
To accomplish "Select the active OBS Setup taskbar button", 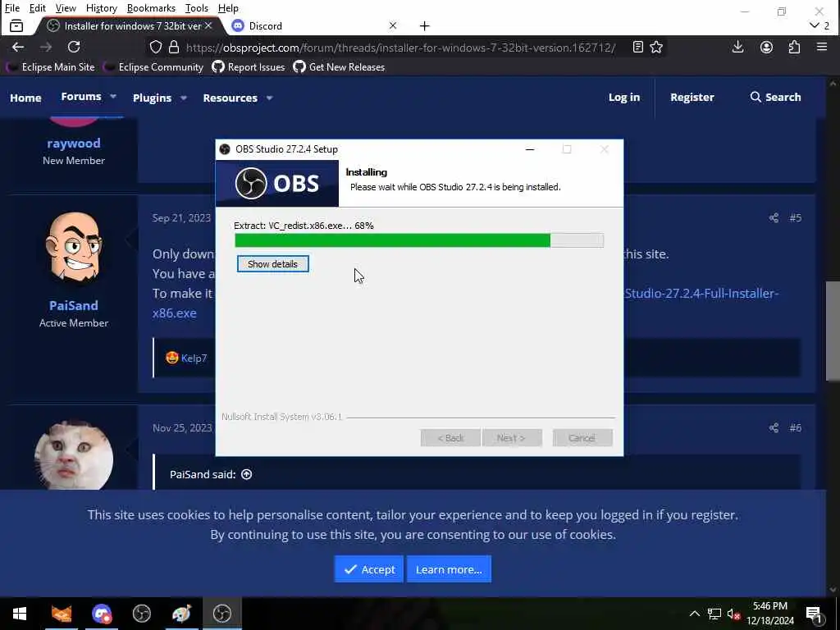I will pyautogui.click(x=221, y=614).
